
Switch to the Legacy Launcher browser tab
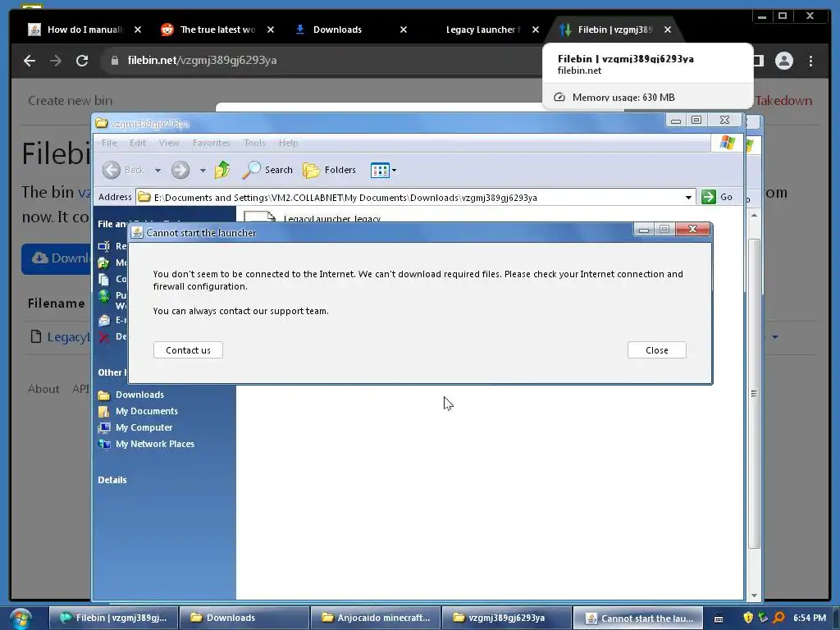(x=482, y=30)
